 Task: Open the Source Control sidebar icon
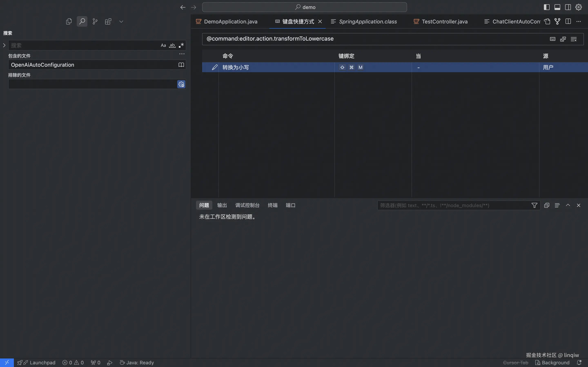pos(95,21)
